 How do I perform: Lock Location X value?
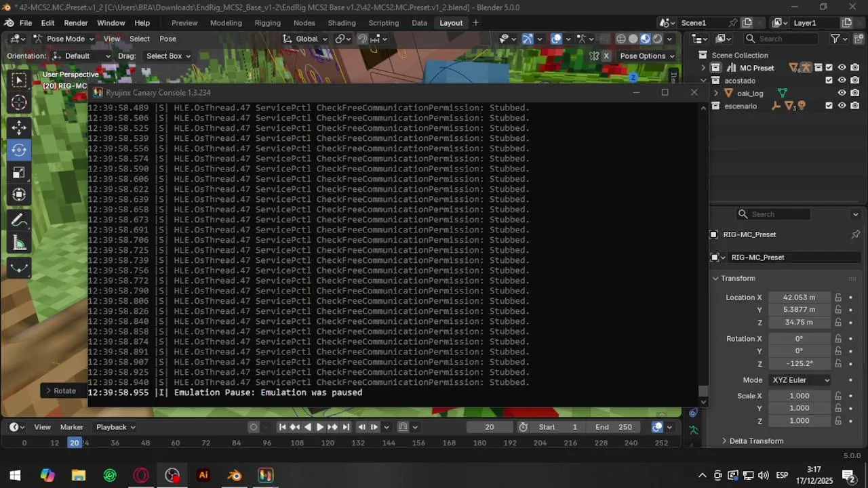(838, 298)
